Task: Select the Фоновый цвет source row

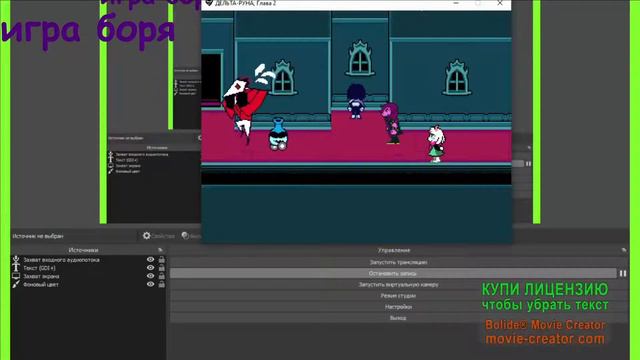Action: [x=89, y=284]
